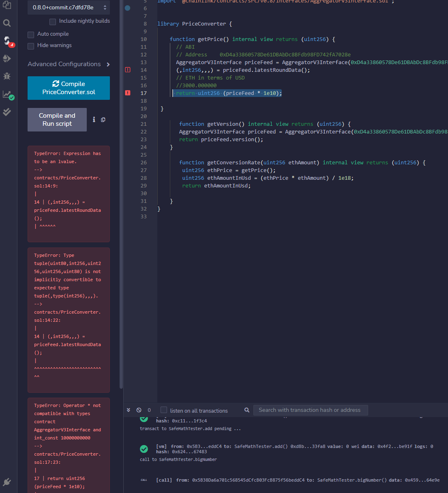Toggle the Hide warnings checkbox

(31, 46)
